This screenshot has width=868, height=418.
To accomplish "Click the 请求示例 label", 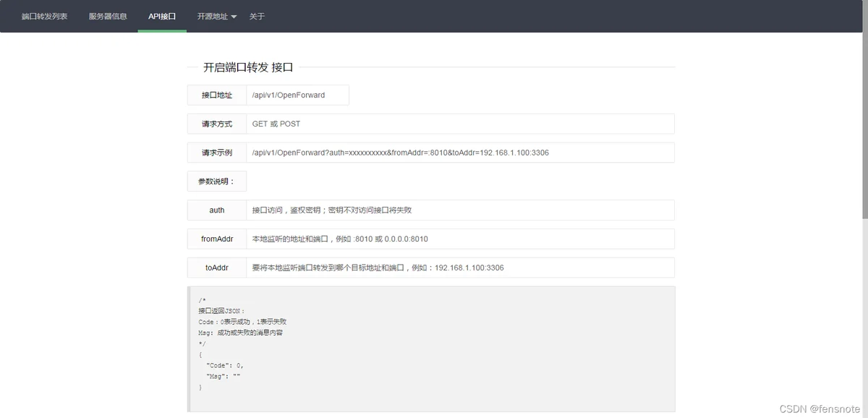I will pyautogui.click(x=217, y=153).
